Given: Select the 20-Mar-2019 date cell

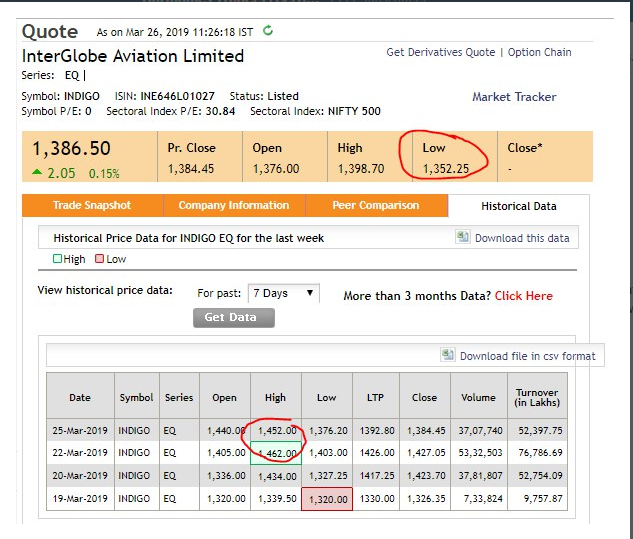Looking at the screenshot, I should click(x=80, y=475).
